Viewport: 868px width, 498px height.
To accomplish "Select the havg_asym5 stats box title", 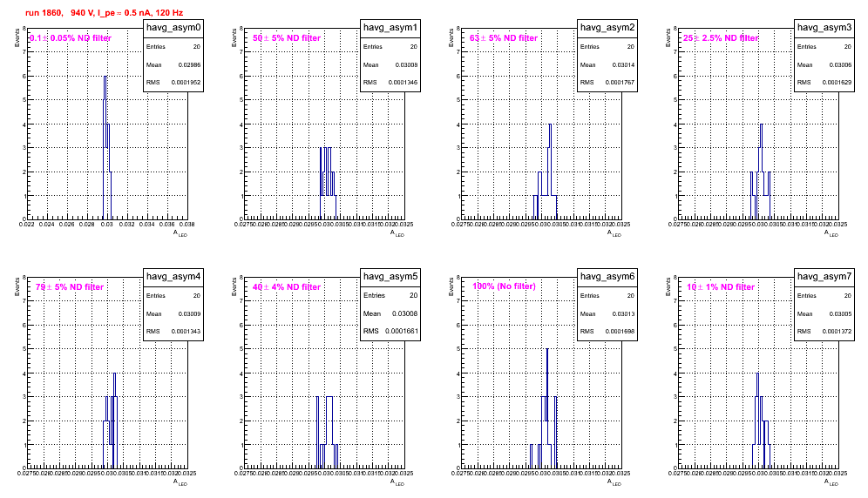I will pos(390,277).
